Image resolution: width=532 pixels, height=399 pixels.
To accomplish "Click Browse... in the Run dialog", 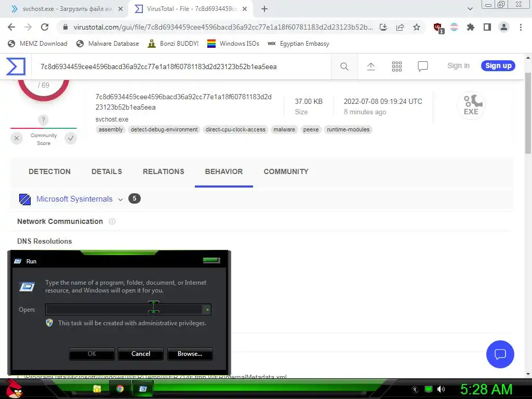I will [x=190, y=354].
